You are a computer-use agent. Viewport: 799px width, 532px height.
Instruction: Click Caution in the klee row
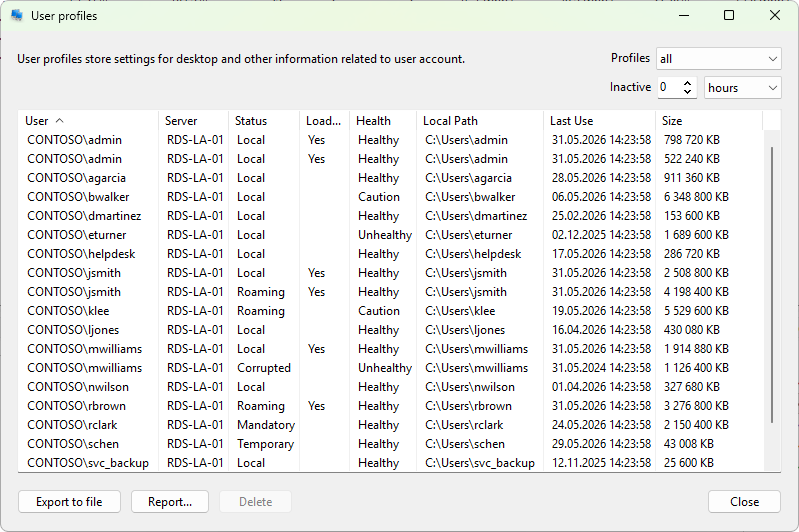(379, 311)
